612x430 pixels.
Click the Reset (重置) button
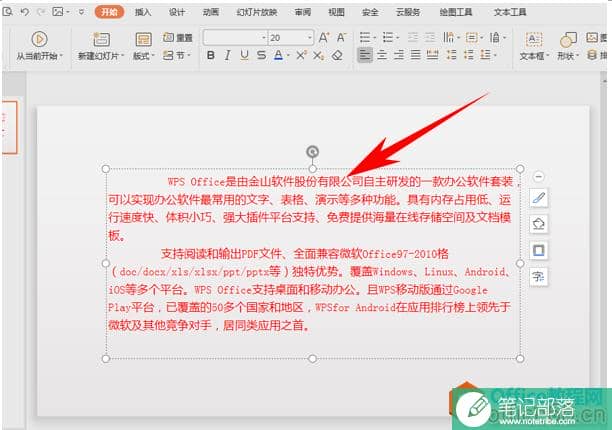tap(178, 37)
